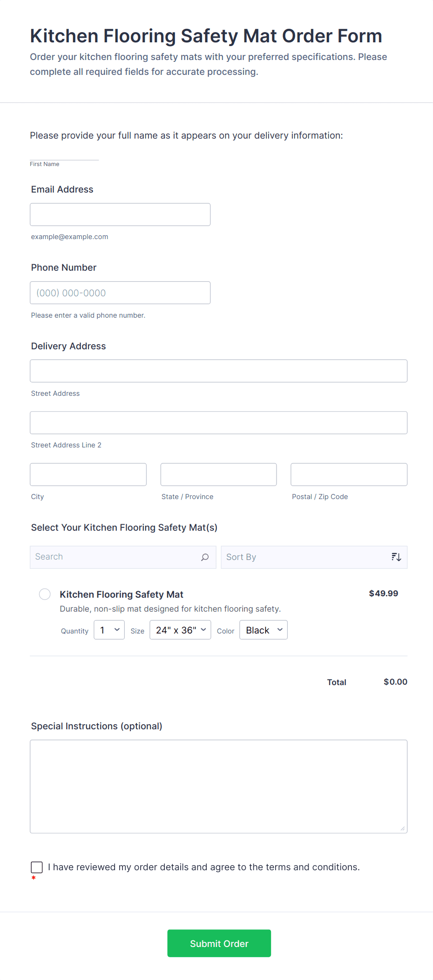Viewport: 433px width, 980px height.
Task: Open the Color dropdown set to Black
Action: coord(264,630)
